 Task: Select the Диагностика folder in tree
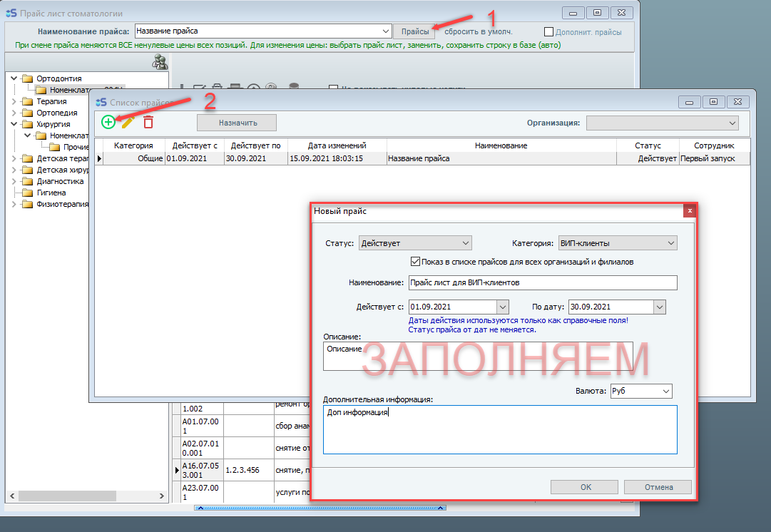(60, 181)
